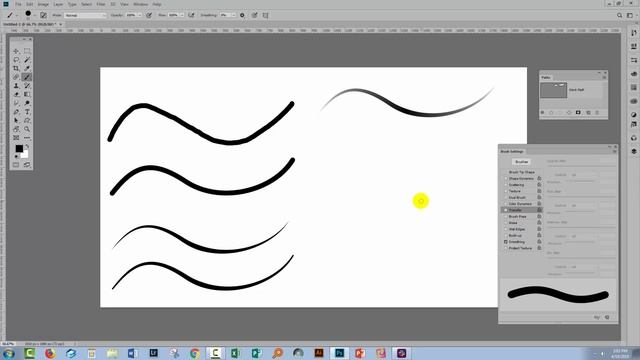This screenshot has height=360, width=640.
Task: Enable Color Dynamics checkbox
Action: tap(506, 204)
